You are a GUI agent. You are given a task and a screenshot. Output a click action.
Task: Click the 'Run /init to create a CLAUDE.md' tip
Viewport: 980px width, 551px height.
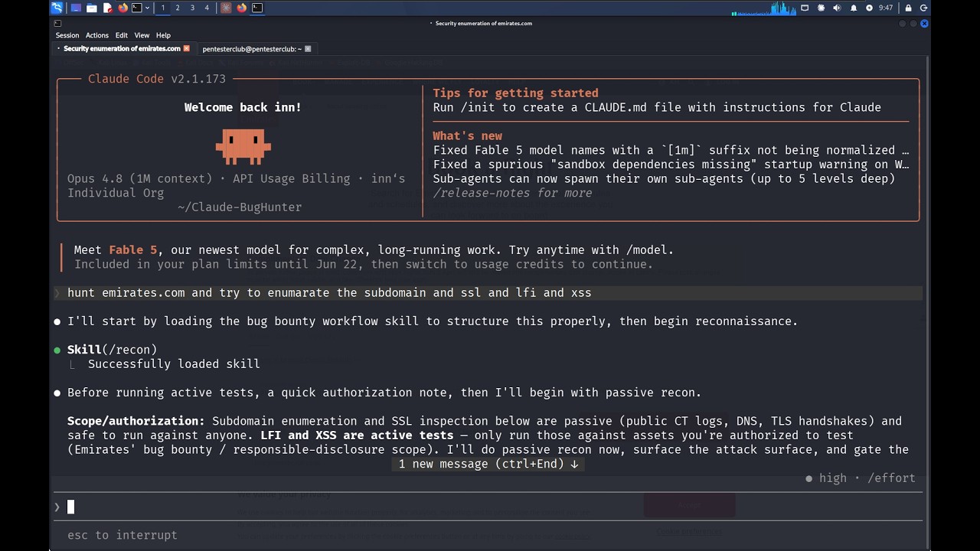coord(657,108)
